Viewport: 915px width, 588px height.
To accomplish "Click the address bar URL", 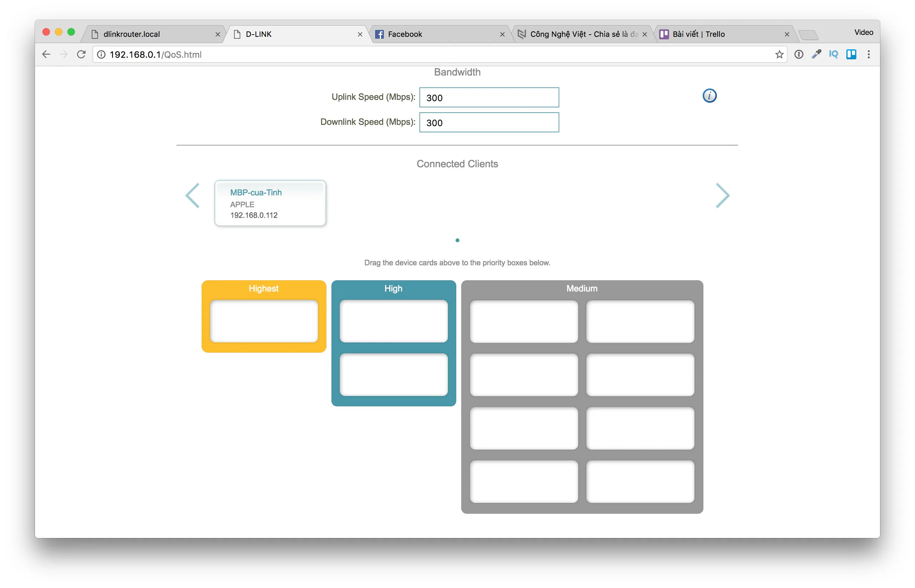I will click(x=155, y=55).
